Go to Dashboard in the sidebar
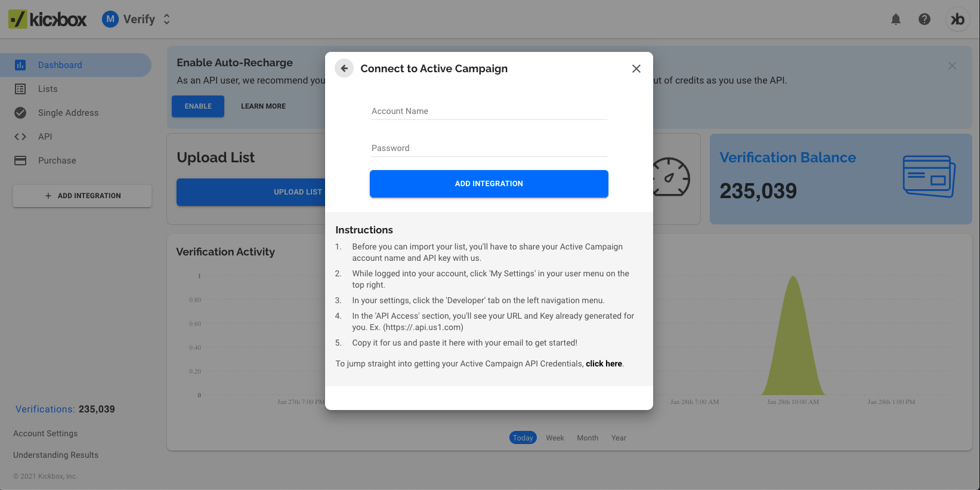This screenshot has width=980, height=490. pyautogui.click(x=76, y=65)
